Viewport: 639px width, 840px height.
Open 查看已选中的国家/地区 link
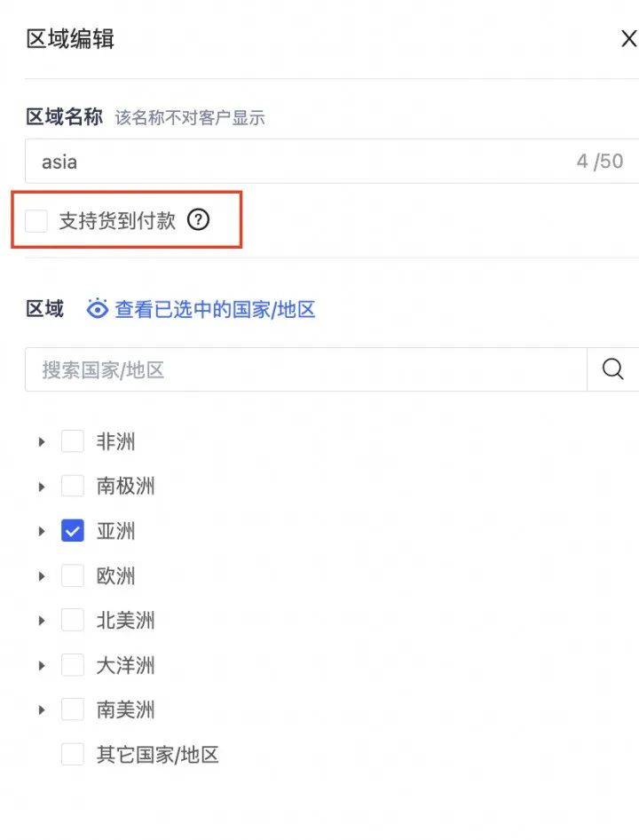pos(215,309)
